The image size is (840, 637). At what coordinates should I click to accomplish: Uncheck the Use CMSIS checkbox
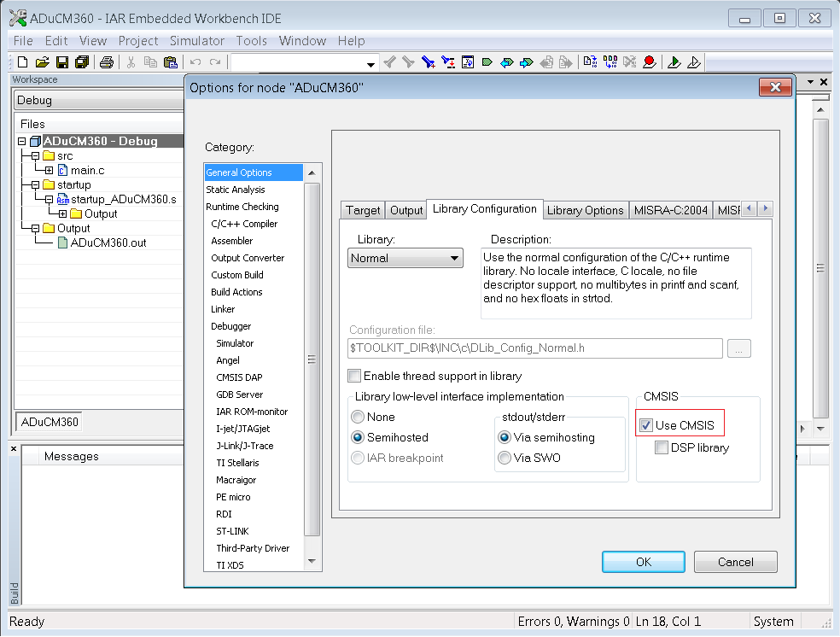(646, 425)
